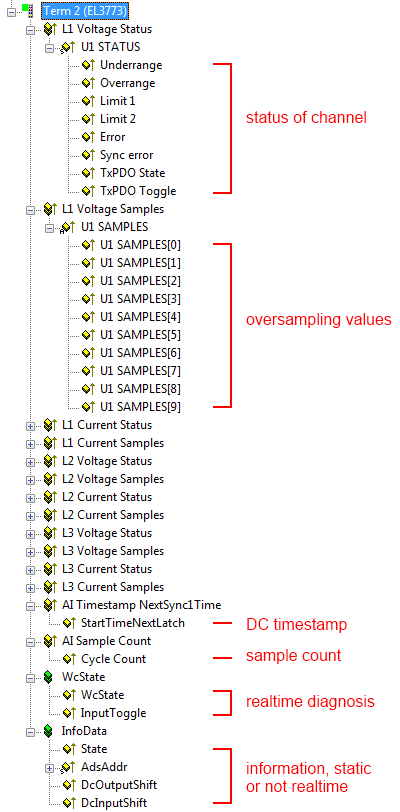The image size is (400, 812).
Task: Select the U1 SAMPLES[4] entry
Action: (140, 317)
